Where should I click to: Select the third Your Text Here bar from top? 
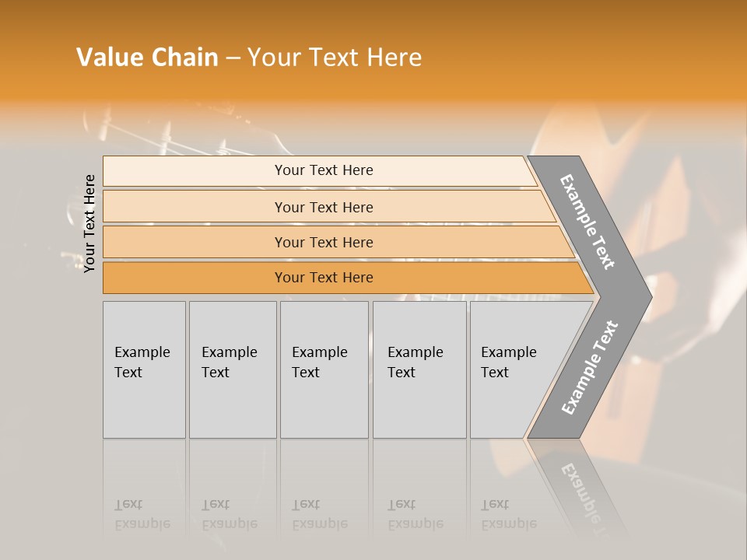click(x=324, y=242)
